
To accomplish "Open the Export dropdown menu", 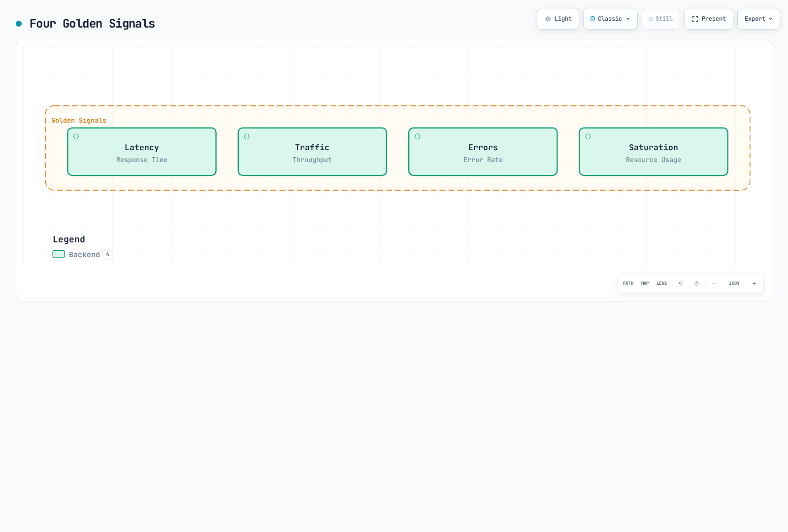I will 758,19.
